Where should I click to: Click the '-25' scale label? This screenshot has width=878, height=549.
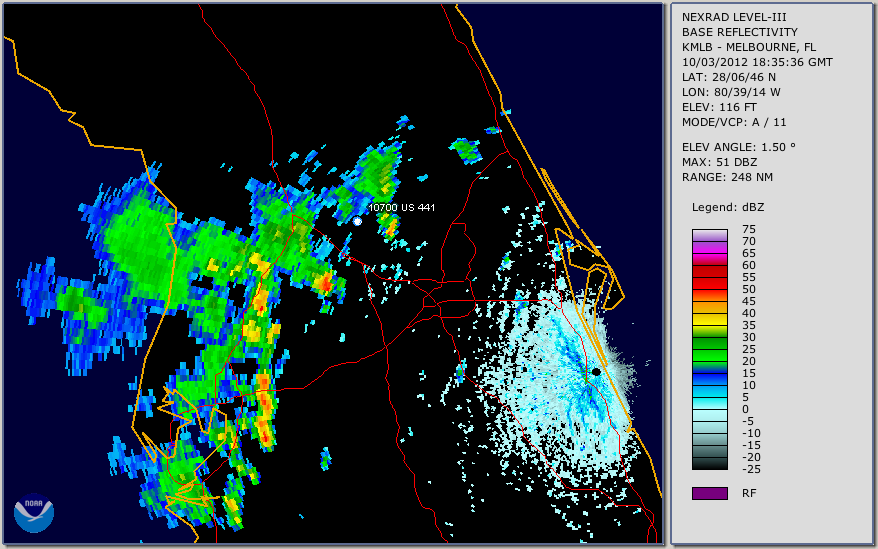[749, 469]
